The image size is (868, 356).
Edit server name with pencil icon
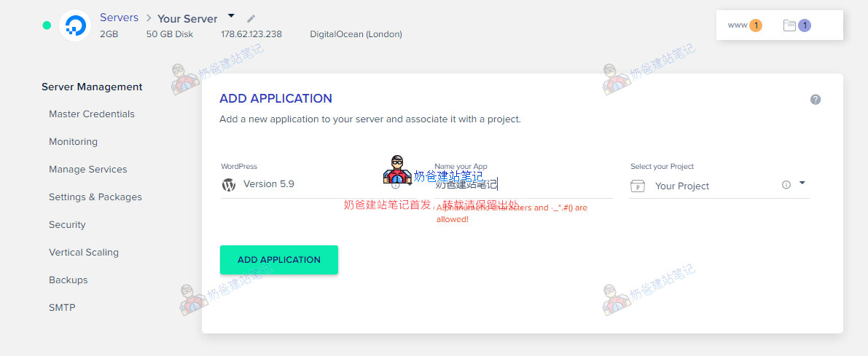click(x=251, y=19)
